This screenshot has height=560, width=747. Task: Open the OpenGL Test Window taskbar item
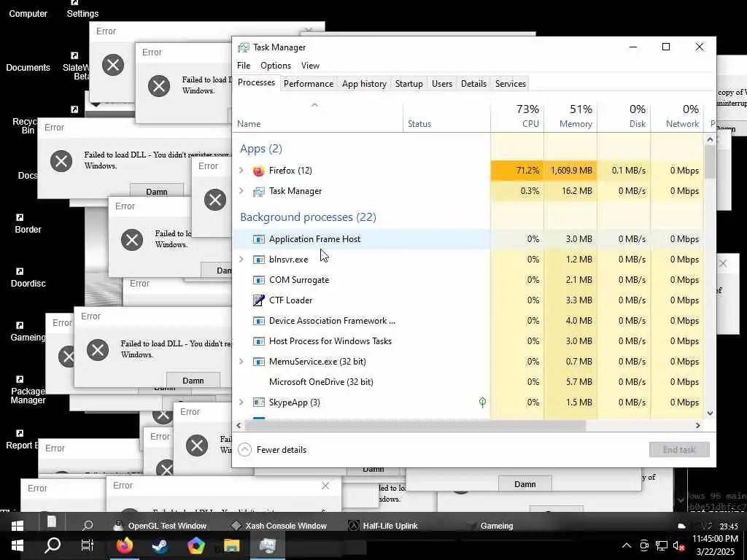(x=161, y=526)
